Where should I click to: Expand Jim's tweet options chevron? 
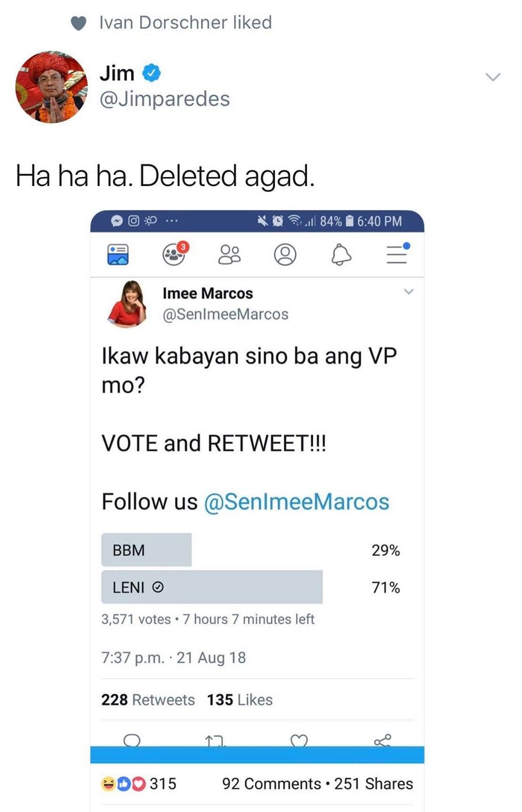pos(493,77)
